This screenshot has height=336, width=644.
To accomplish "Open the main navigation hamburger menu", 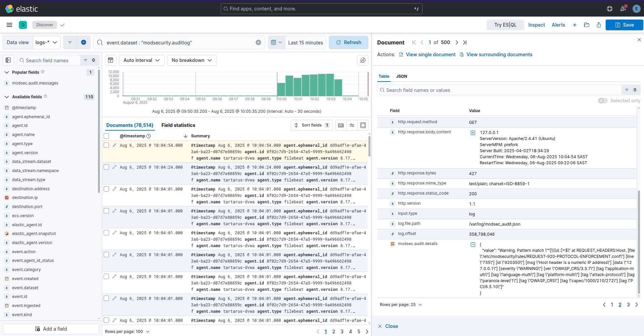I will click(x=9, y=25).
